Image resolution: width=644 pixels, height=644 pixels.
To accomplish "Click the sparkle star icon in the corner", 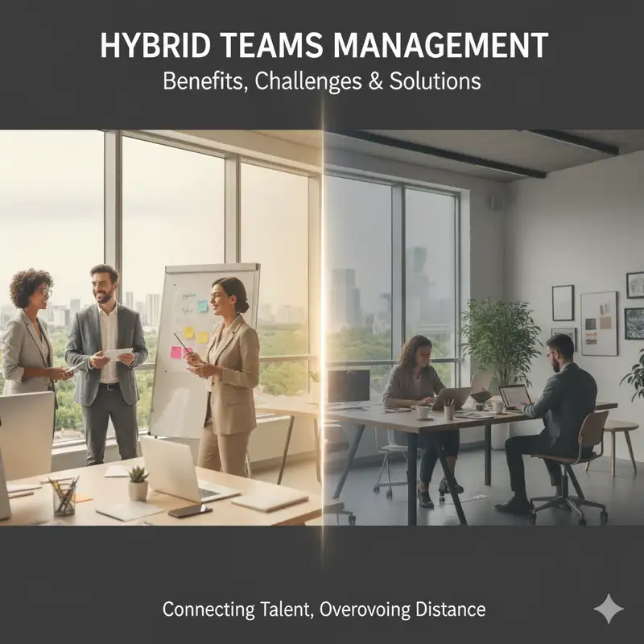I will tap(608, 609).
